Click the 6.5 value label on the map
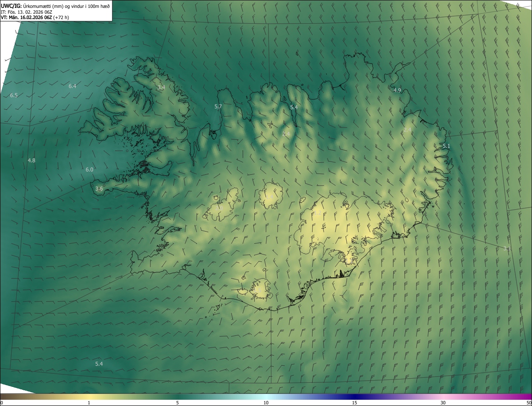 [14, 95]
